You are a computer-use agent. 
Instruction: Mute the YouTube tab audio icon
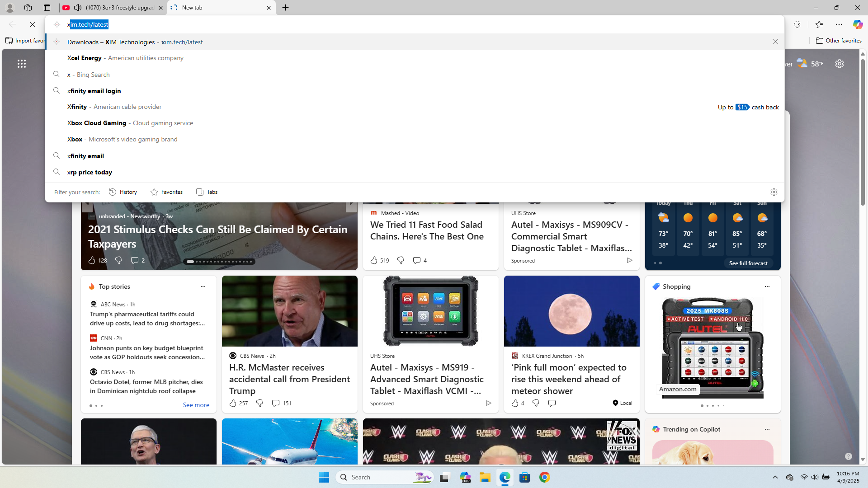[x=78, y=8]
